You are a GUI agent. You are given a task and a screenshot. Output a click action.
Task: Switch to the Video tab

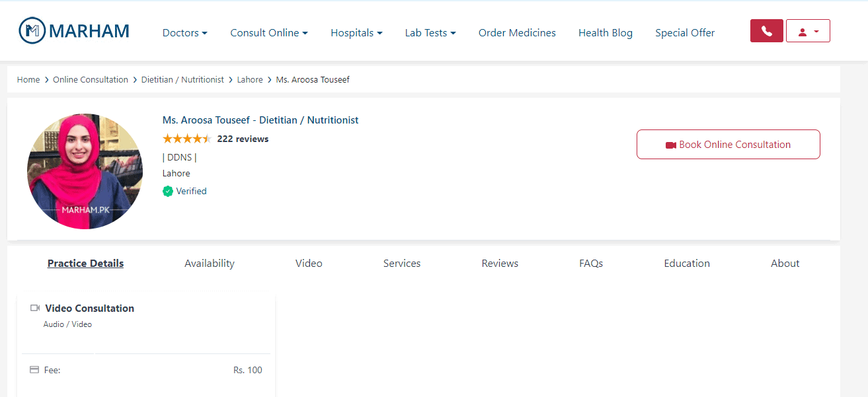pos(309,263)
